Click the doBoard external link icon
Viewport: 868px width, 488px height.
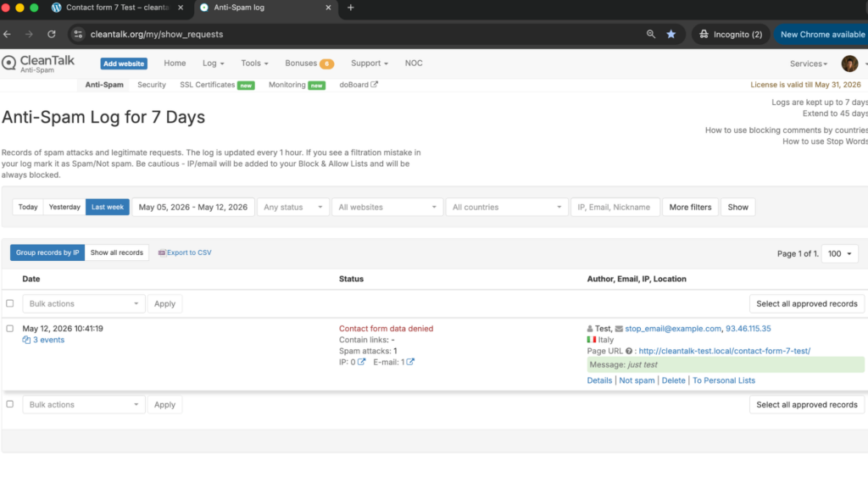pos(374,85)
